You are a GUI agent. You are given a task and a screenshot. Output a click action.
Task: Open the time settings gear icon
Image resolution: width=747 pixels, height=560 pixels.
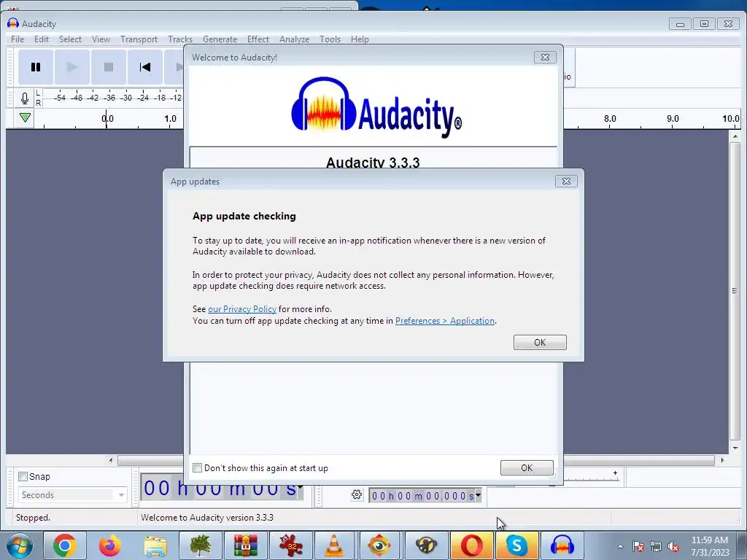(356, 495)
